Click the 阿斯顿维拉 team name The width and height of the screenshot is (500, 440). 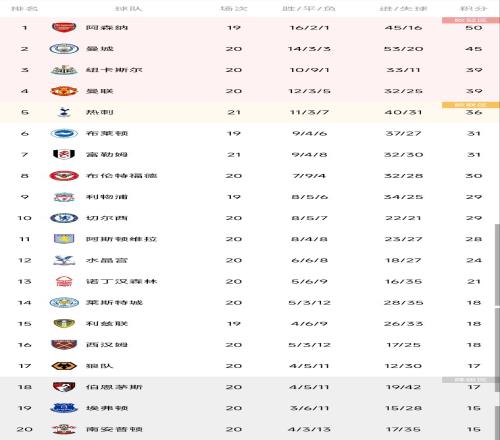(122, 239)
